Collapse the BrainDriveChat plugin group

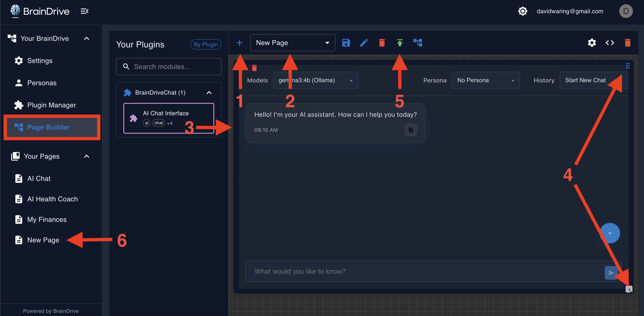tap(209, 93)
